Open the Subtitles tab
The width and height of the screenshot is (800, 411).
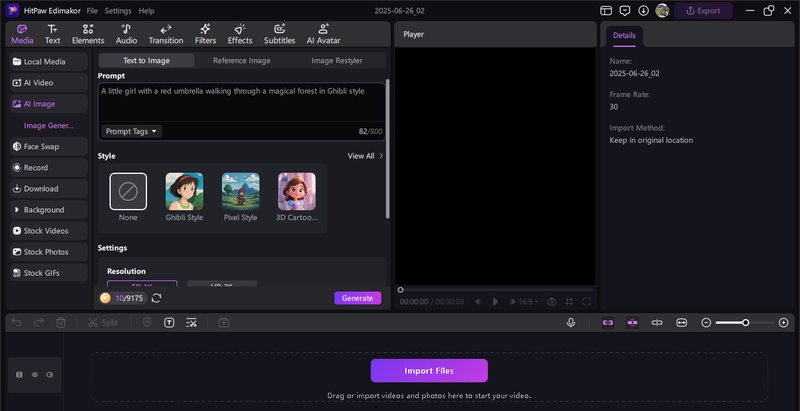279,34
